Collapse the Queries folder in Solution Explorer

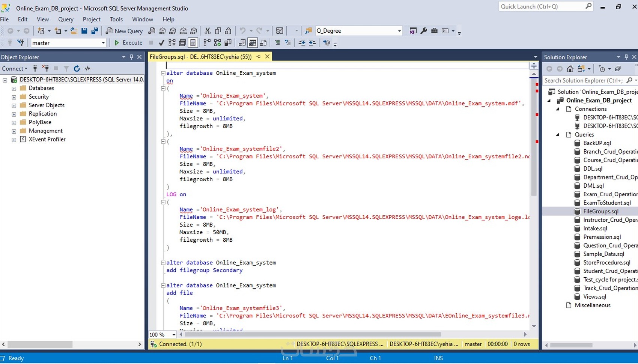click(x=558, y=134)
